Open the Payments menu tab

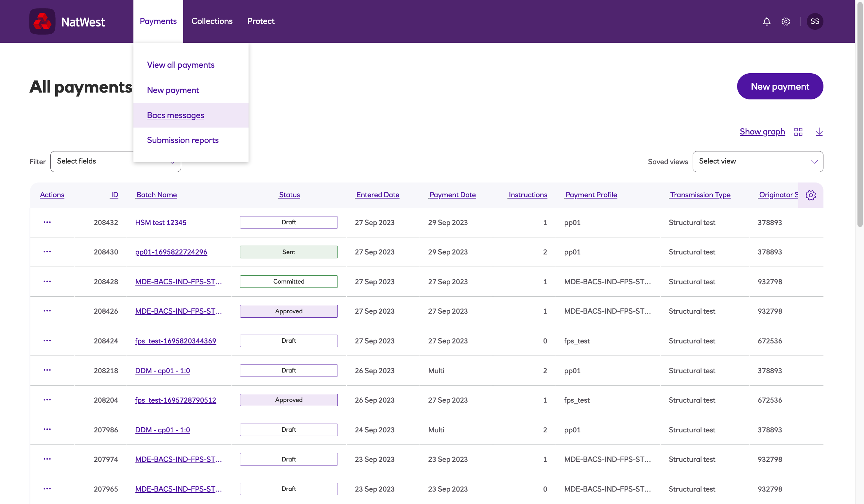tap(158, 21)
